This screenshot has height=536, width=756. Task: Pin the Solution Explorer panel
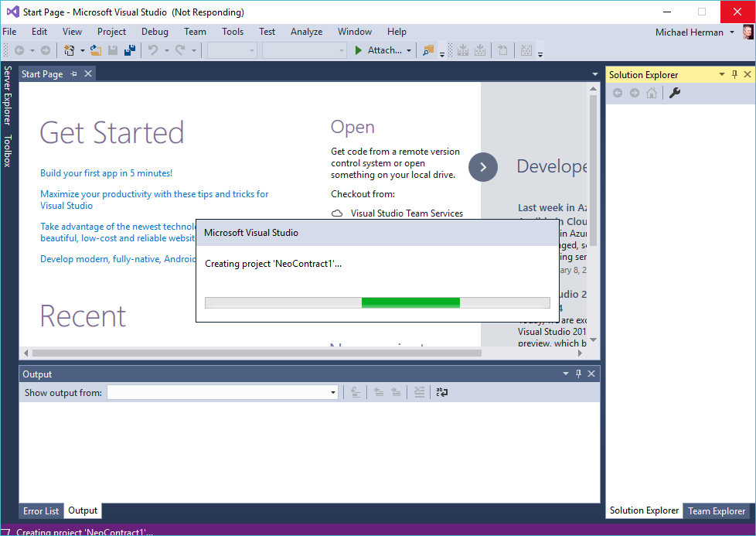[x=735, y=74]
